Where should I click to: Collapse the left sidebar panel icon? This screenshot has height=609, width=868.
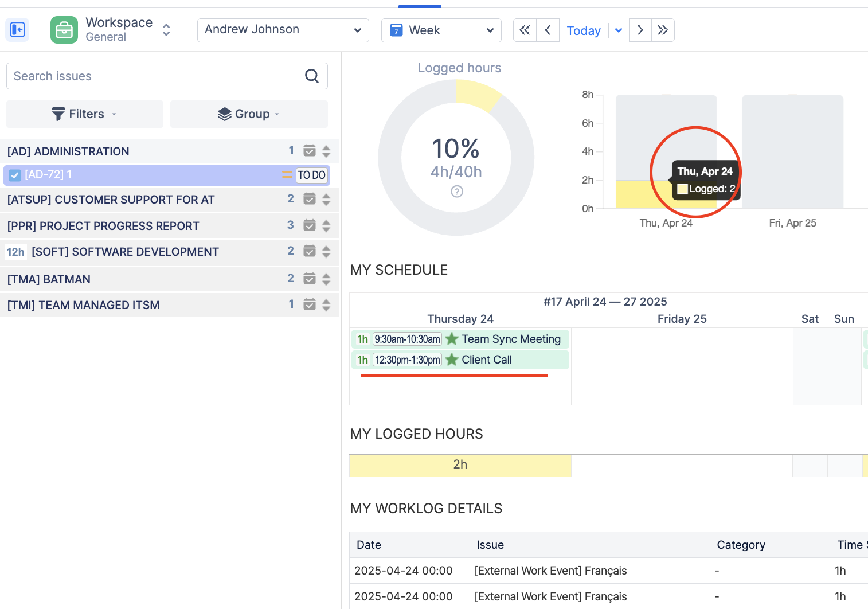tap(17, 30)
